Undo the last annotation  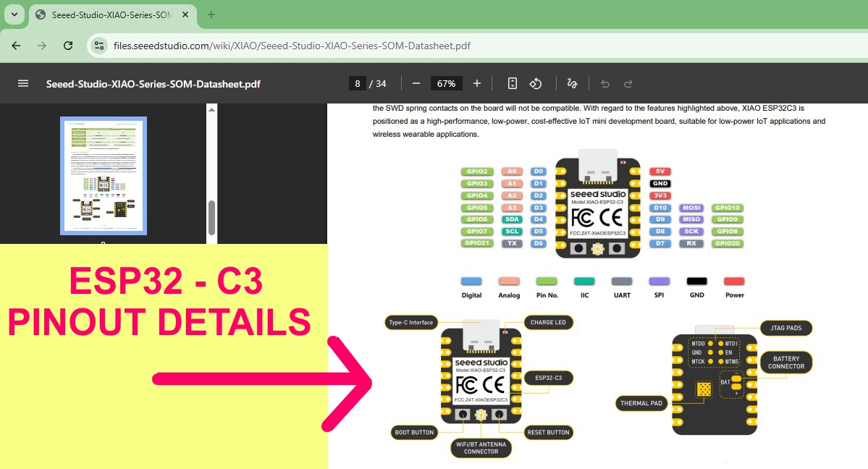coord(605,84)
